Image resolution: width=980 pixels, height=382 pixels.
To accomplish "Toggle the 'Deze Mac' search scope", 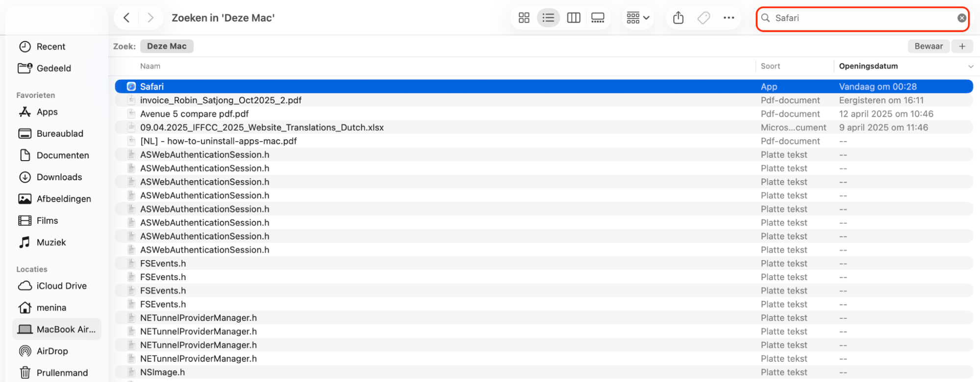I will pos(167,46).
